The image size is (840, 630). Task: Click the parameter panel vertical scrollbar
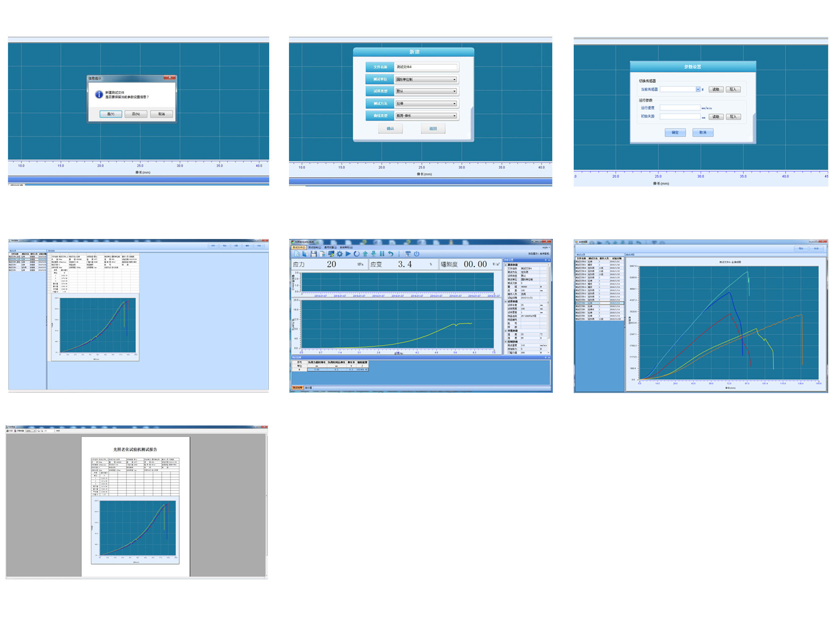548,302
